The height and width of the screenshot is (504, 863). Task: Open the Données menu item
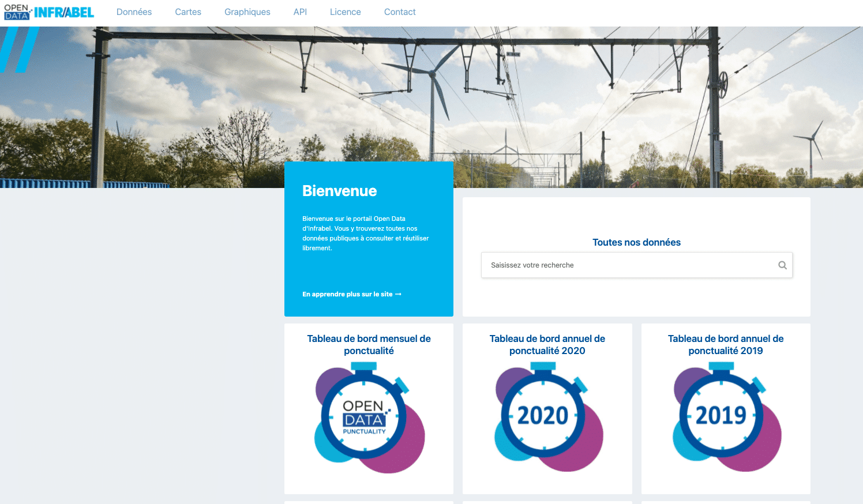tap(134, 12)
